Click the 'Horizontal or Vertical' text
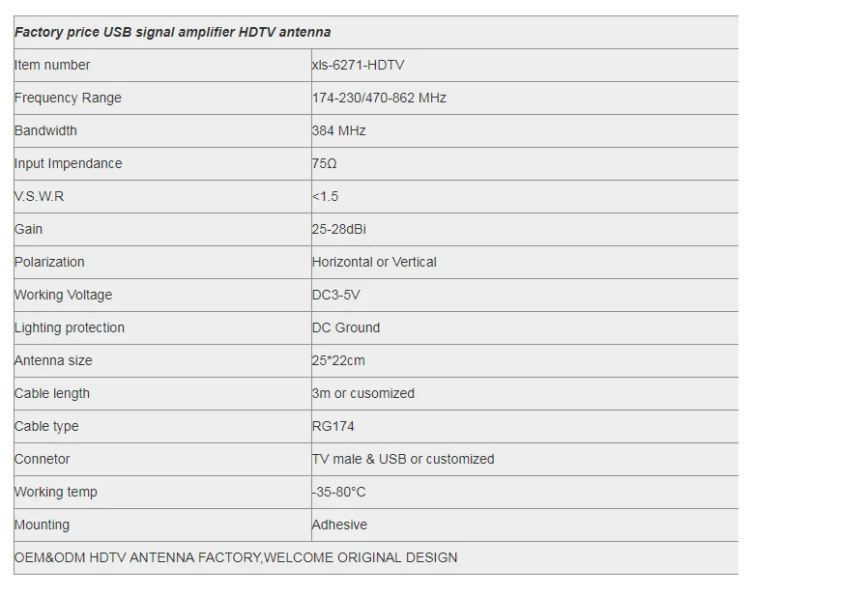868x596 pixels. (x=374, y=263)
